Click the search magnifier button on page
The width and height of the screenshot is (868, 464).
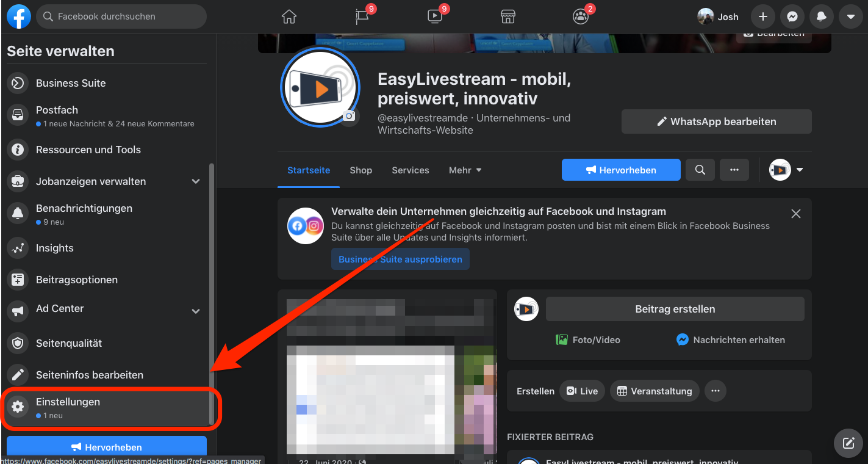click(700, 170)
